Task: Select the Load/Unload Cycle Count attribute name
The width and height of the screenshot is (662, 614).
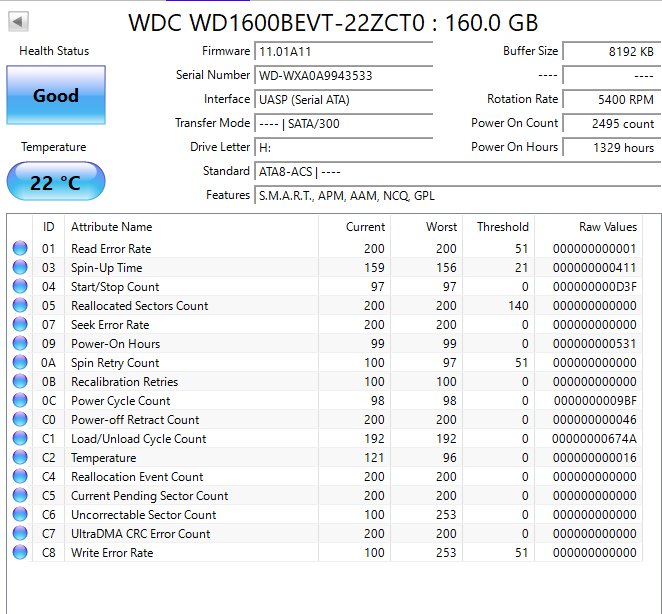Action: point(138,439)
